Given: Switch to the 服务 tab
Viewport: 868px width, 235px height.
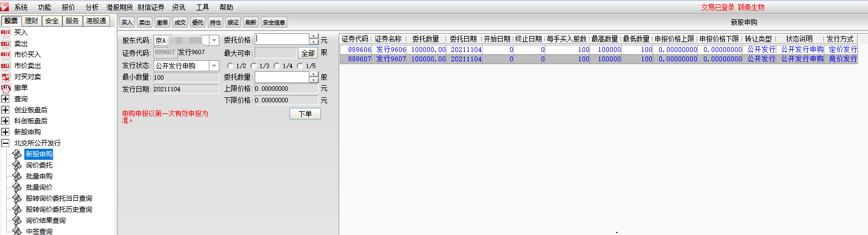Looking at the screenshot, I should (x=72, y=21).
